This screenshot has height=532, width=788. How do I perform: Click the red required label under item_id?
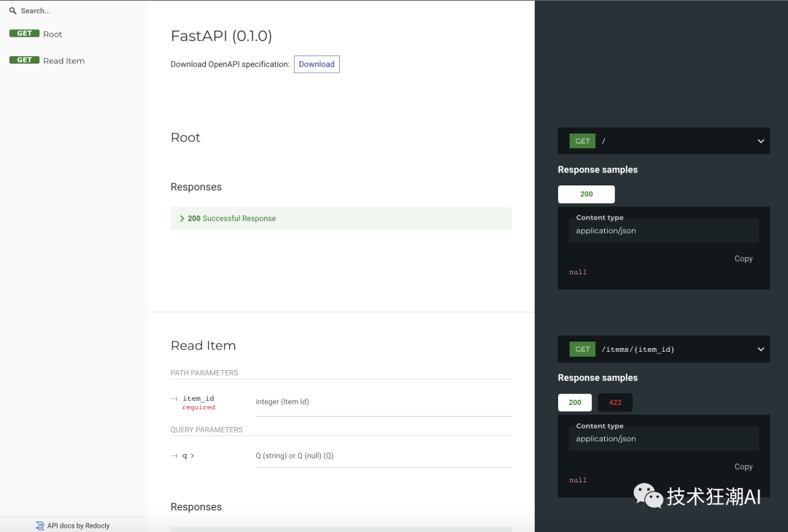(x=198, y=407)
